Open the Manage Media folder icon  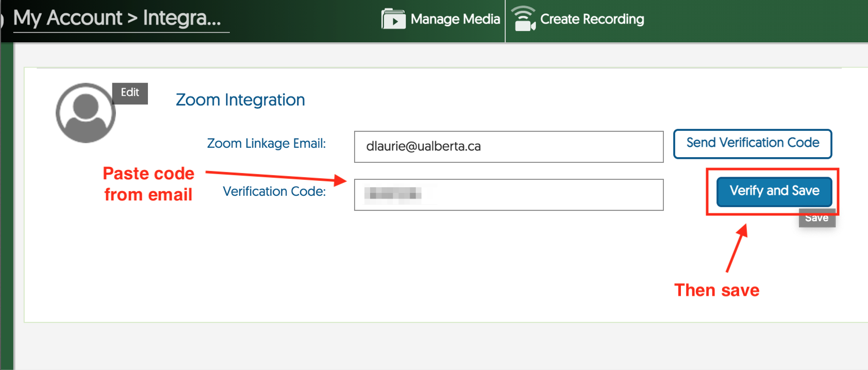coord(393,19)
